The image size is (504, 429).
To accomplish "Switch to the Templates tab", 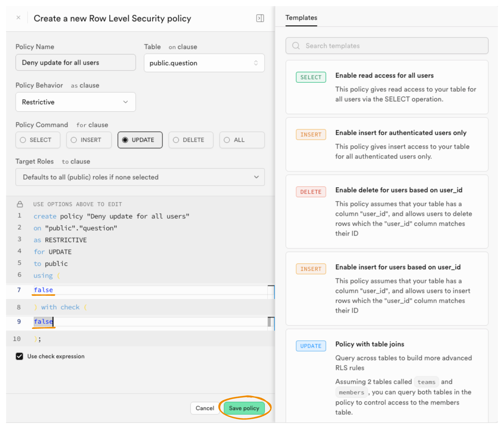I will pyautogui.click(x=301, y=18).
